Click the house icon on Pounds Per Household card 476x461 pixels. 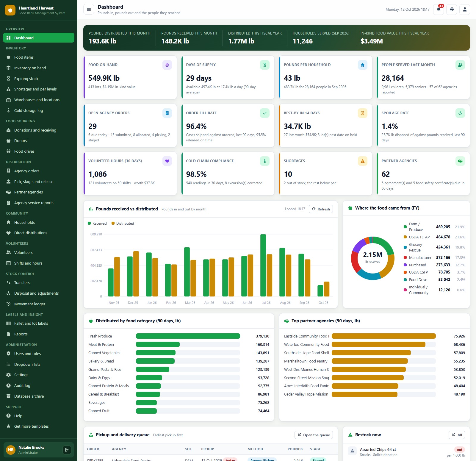[x=362, y=65]
